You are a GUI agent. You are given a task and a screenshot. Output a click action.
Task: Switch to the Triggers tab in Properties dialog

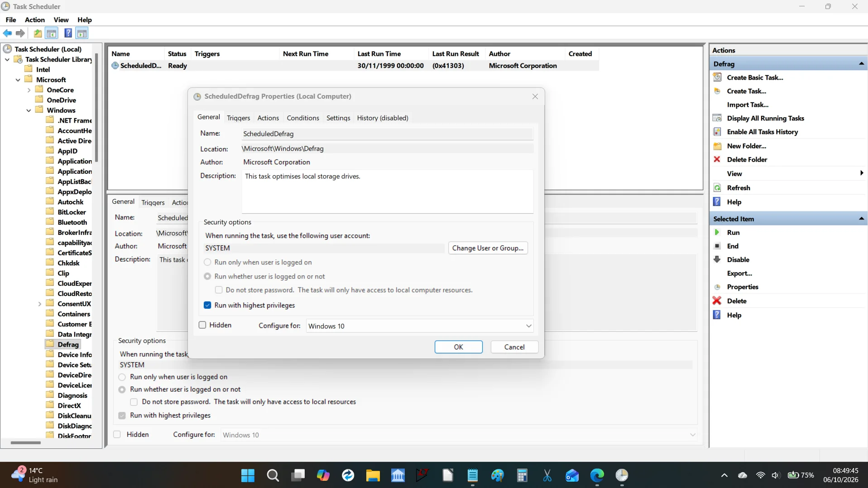[x=238, y=118]
